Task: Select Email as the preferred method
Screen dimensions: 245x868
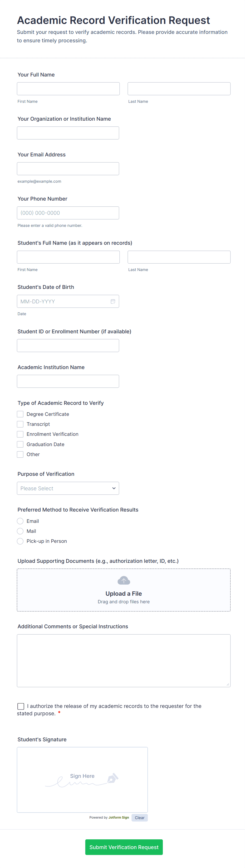Action: tap(20, 521)
